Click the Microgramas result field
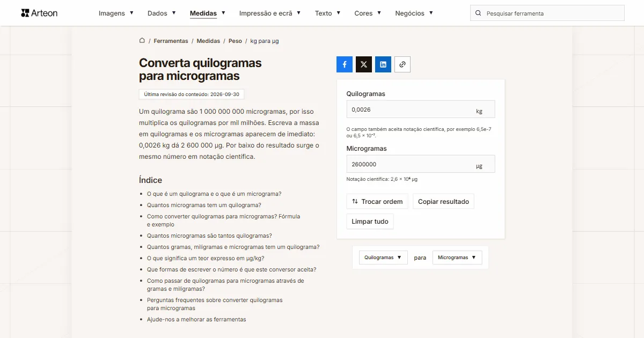This screenshot has width=644, height=338. tap(421, 164)
